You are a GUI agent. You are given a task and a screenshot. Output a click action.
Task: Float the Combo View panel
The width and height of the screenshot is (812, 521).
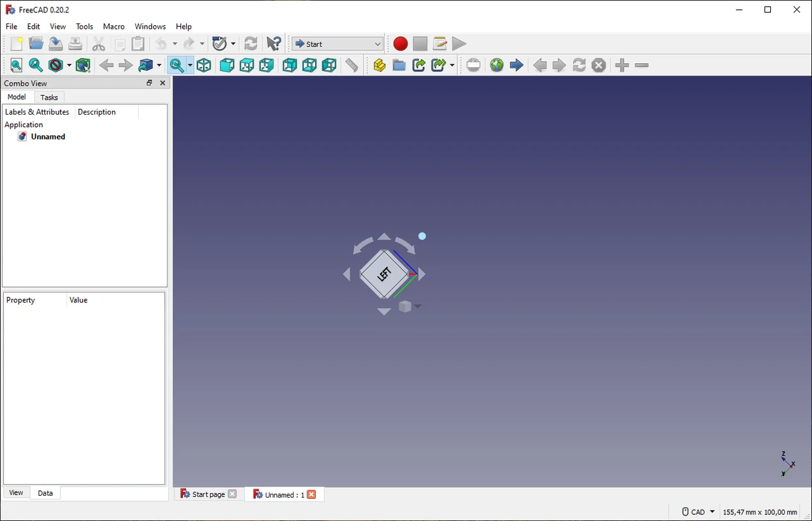pyautogui.click(x=149, y=83)
